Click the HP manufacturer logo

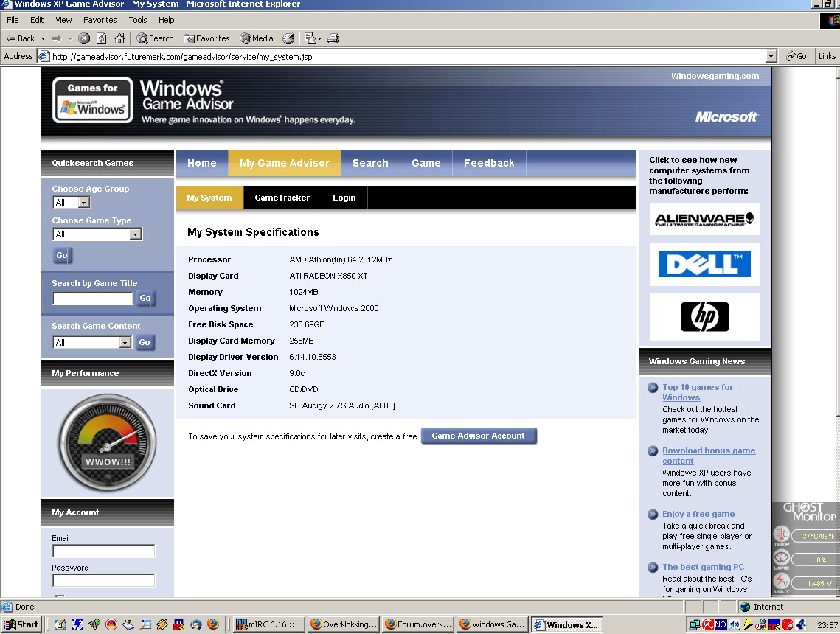[x=704, y=317]
